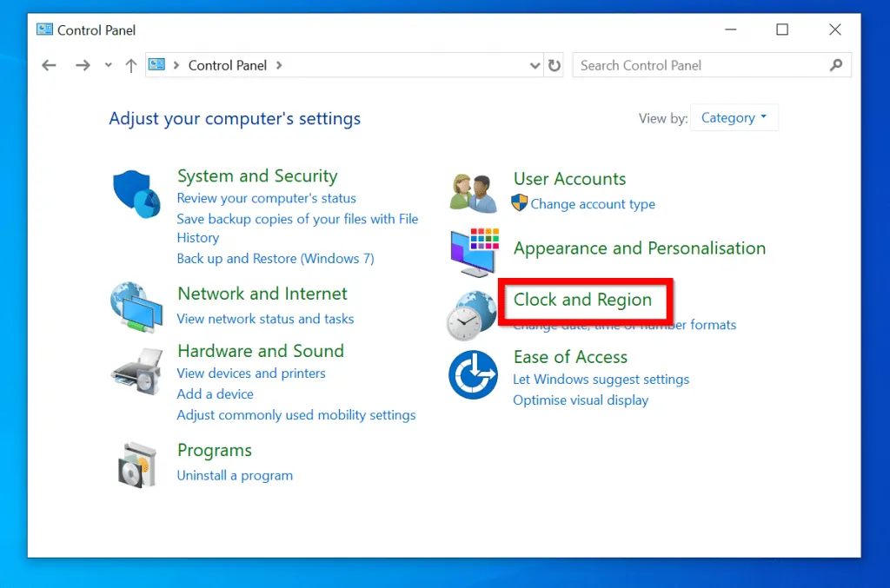Go forward with the right arrow
Image resolution: width=890 pixels, height=588 pixels.
click(83, 66)
